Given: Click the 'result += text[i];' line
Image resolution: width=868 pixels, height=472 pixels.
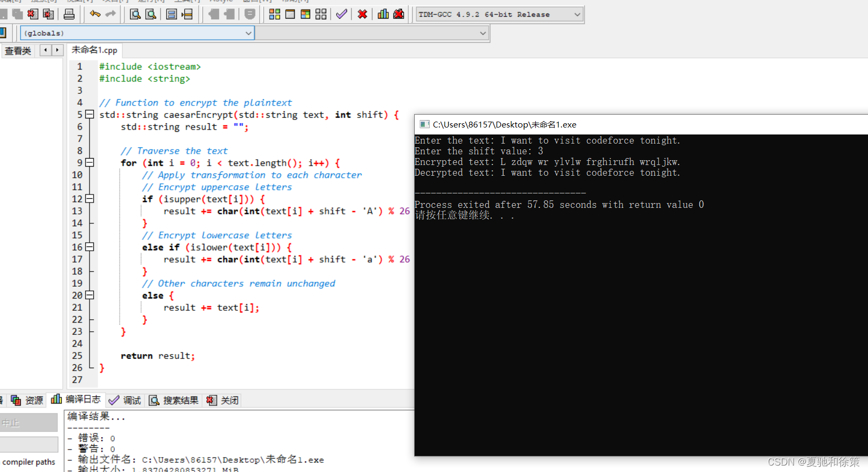Looking at the screenshot, I should tap(212, 308).
